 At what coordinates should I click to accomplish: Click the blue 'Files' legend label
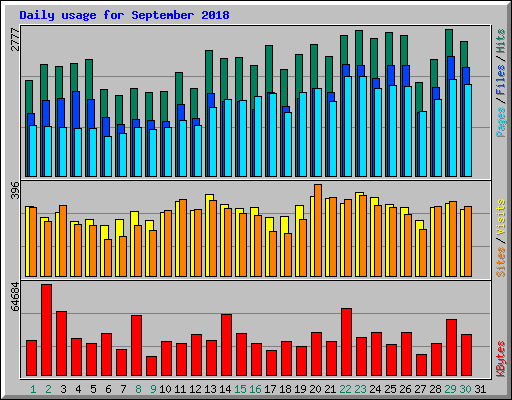tap(501, 80)
